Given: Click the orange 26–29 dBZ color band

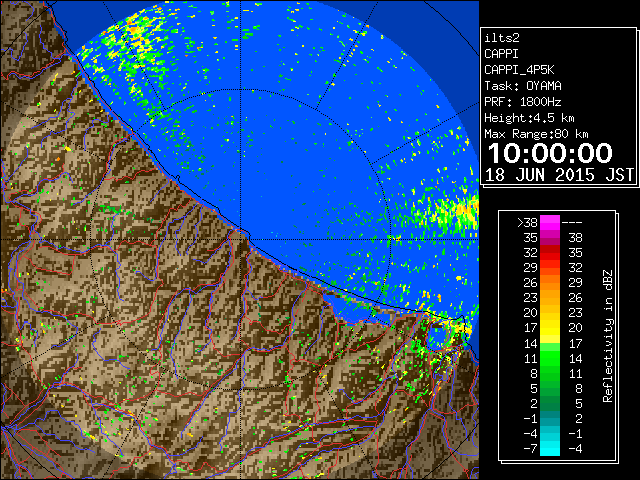Looking at the screenshot, I should tap(550, 283).
